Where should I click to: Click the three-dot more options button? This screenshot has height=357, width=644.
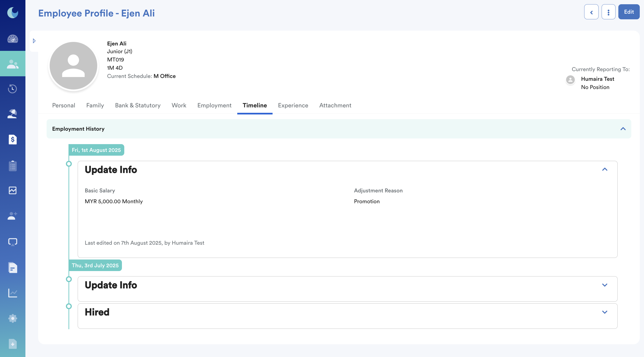pos(608,12)
